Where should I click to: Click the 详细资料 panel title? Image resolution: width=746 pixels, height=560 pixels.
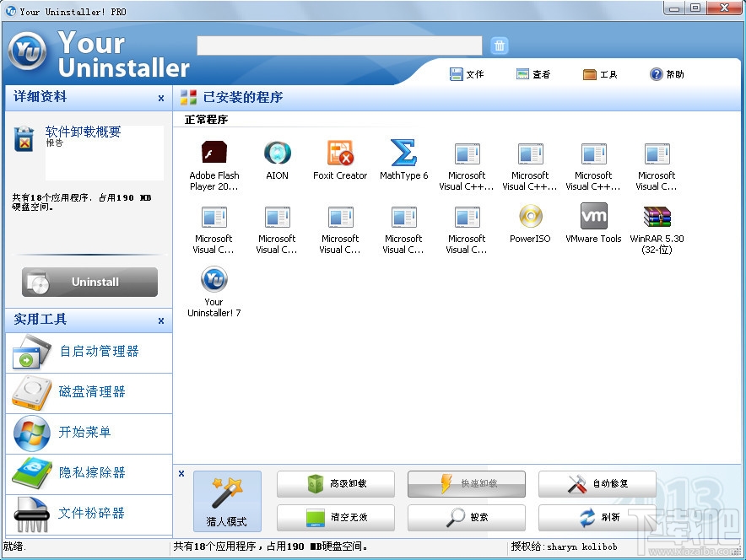(x=40, y=96)
